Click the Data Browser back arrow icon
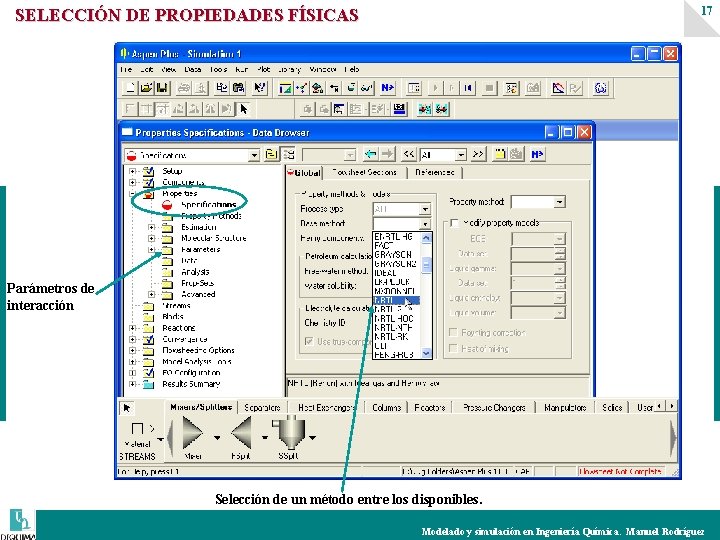This screenshot has width=720, height=540. tap(370, 155)
